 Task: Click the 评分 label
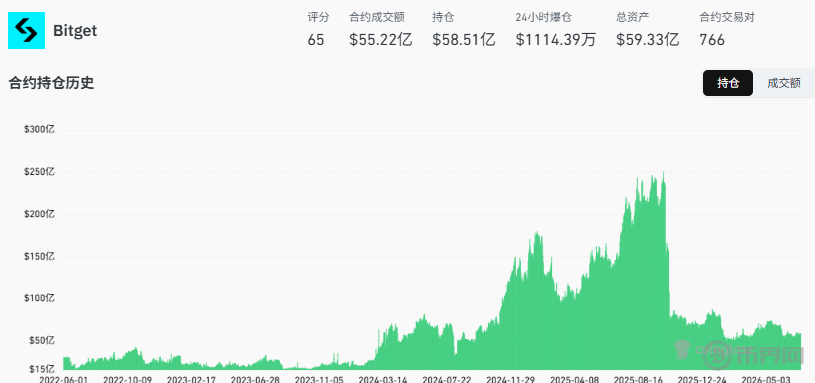point(318,17)
